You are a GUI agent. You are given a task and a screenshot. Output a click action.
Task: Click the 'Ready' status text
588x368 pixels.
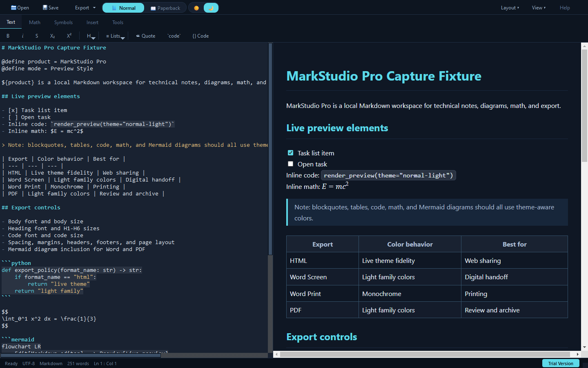coord(11,364)
